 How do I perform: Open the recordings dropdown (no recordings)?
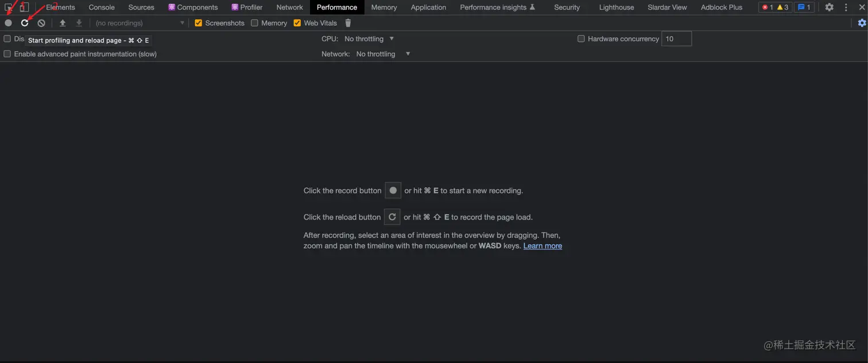pyautogui.click(x=139, y=23)
